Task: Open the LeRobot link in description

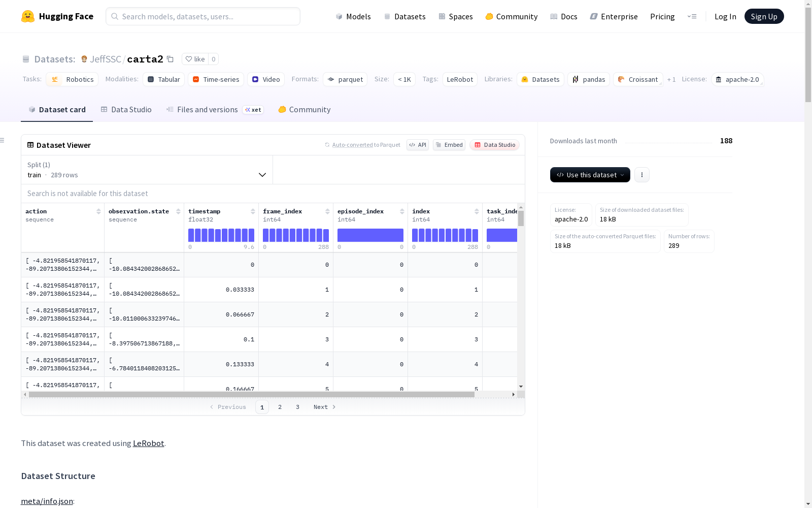Action: pos(148,443)
